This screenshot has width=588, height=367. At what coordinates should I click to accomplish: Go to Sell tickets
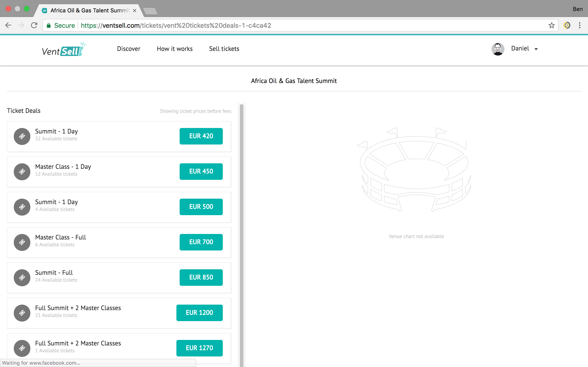(224, 49)
